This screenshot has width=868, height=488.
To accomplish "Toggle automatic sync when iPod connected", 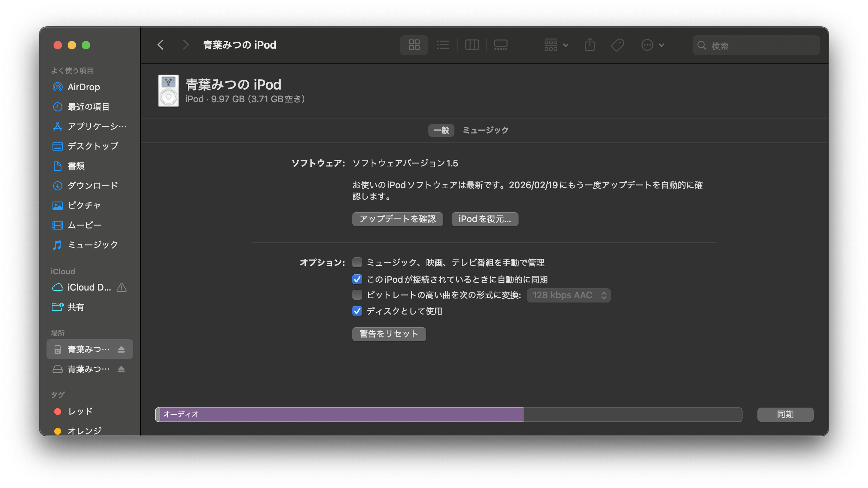I will pos(357,279).
